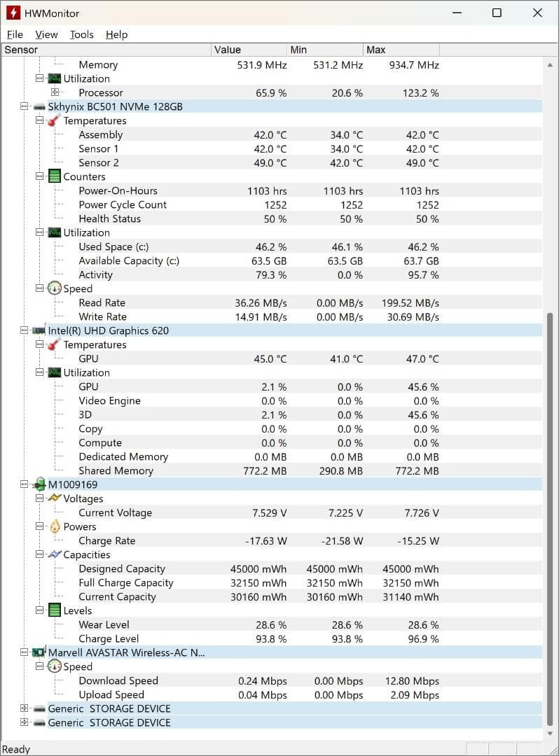This screenshot has height=756, width=559.
Task: Select the Counters icon for the NVMe drive
Action: pyautogui.click(x=55, y=176)
